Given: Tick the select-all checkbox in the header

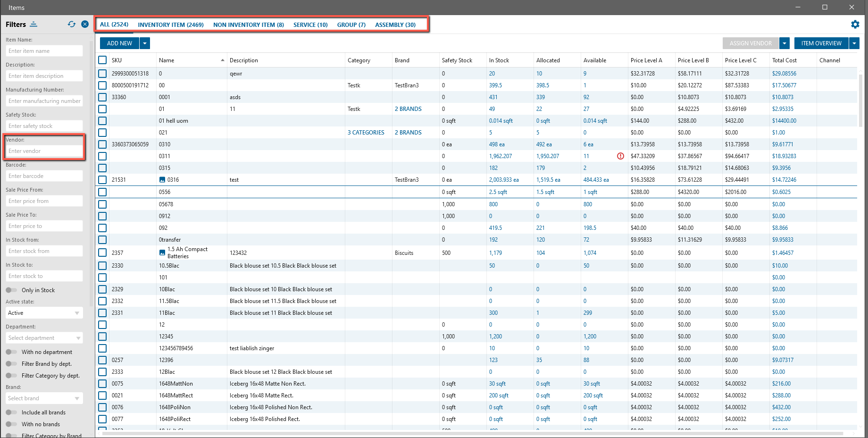Looking at the screenshot, I should [102, 60].
